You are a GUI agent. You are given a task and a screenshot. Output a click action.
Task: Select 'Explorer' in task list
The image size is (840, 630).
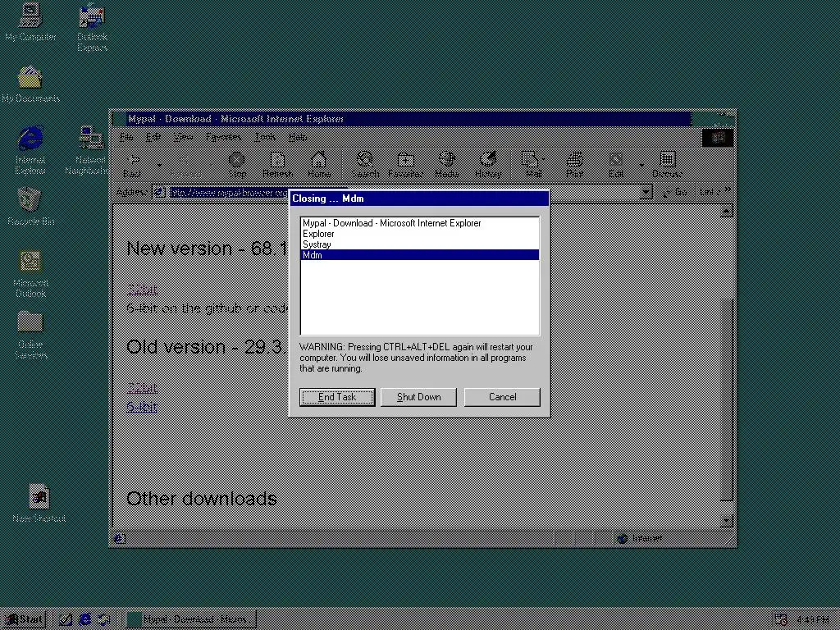point(420,234)
